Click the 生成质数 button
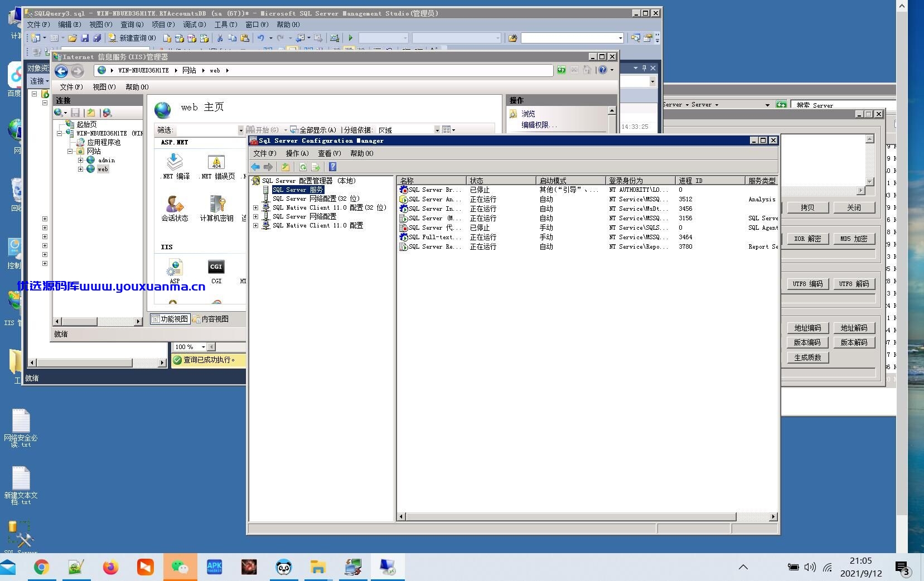 tap(807, 357)
